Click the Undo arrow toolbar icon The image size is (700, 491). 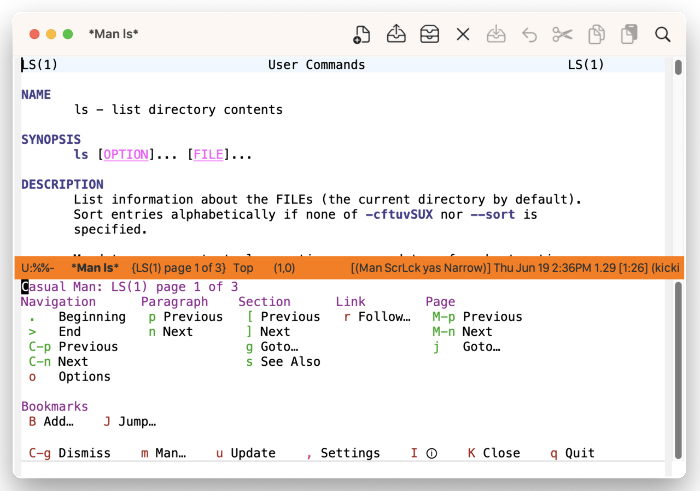point(529,35)
